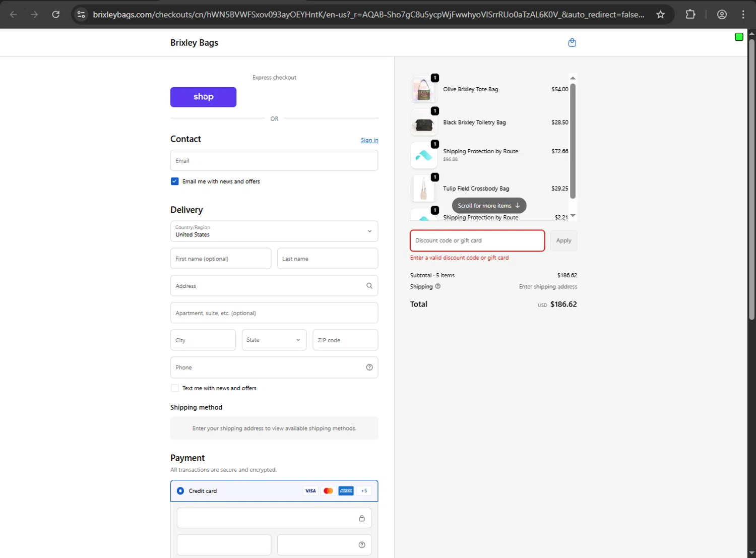
Task: Click the $29.25 crossbody bag price
Action: coord(560,189)
